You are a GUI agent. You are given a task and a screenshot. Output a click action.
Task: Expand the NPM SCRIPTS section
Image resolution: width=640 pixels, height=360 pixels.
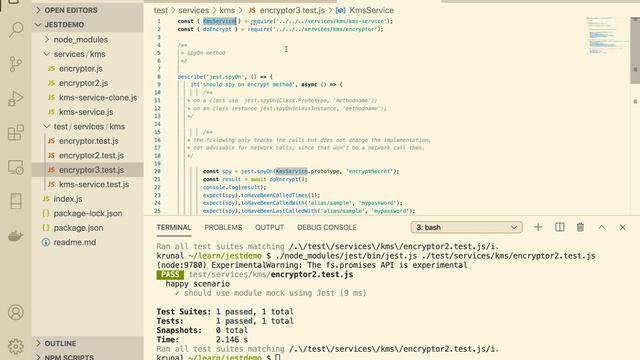[x=88, y=356]
